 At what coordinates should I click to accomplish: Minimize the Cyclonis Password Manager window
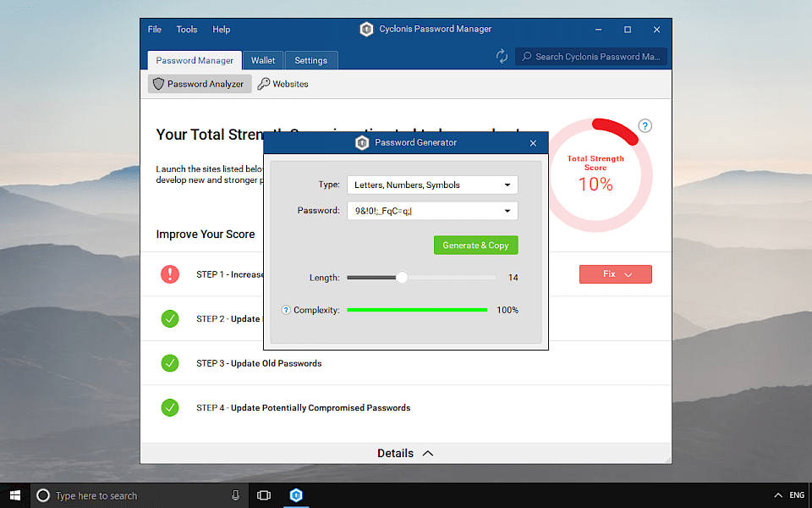tap(599, 30)
